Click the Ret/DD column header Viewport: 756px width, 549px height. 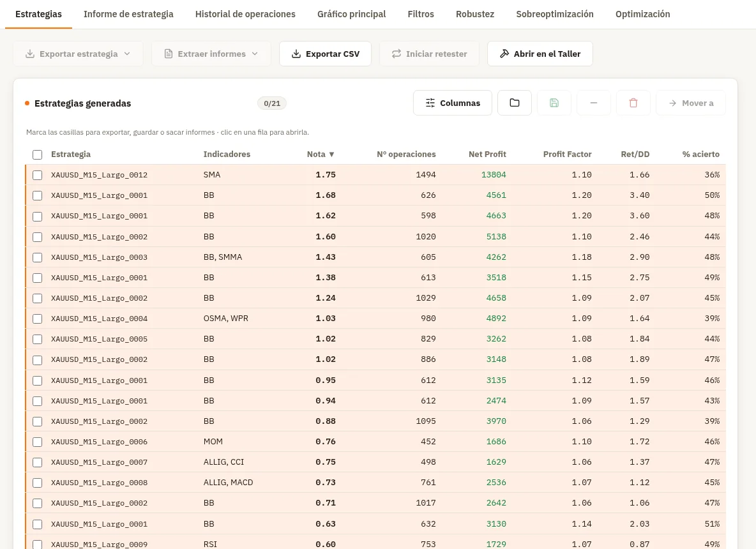pos(635,154)
